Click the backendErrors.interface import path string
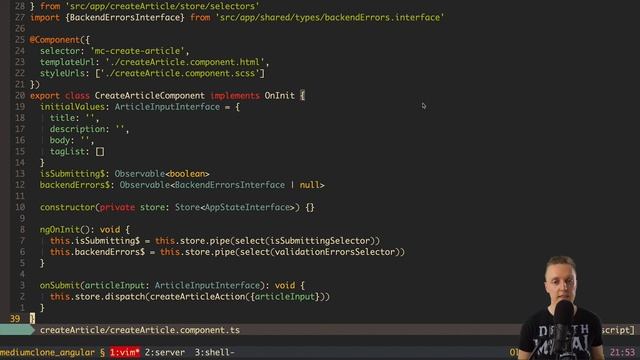 pyautogui.click(x=330, y=18)
